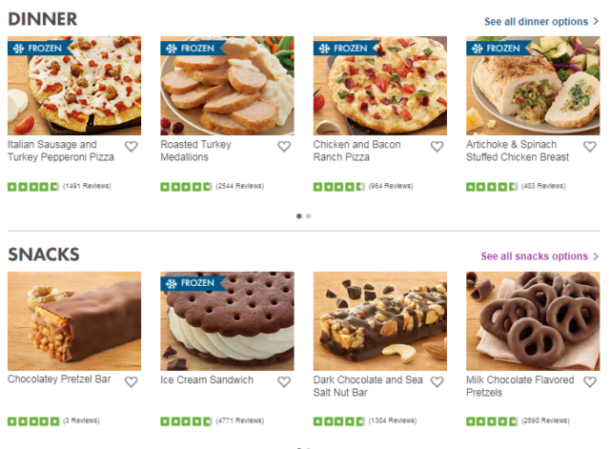Toggle favorite heart for Chicken Bacon Ranch Pizza
The image size is (610, 449).
click(437, 146)
